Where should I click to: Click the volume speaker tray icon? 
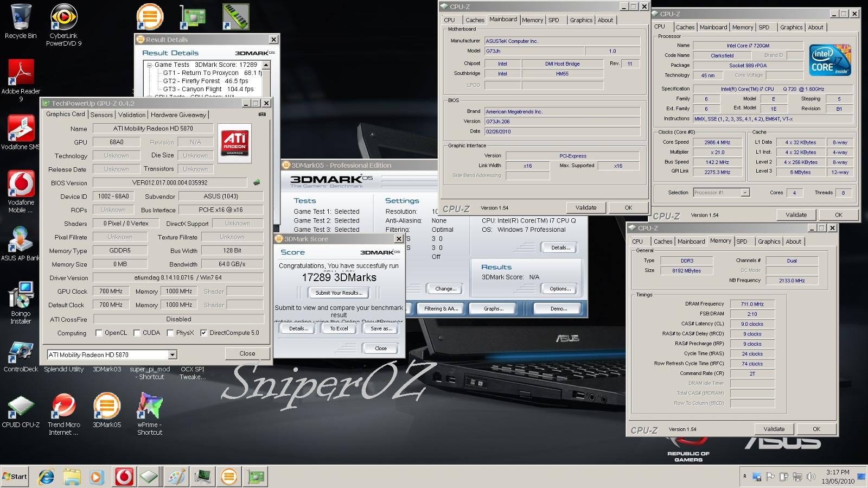tap(810, 477)
